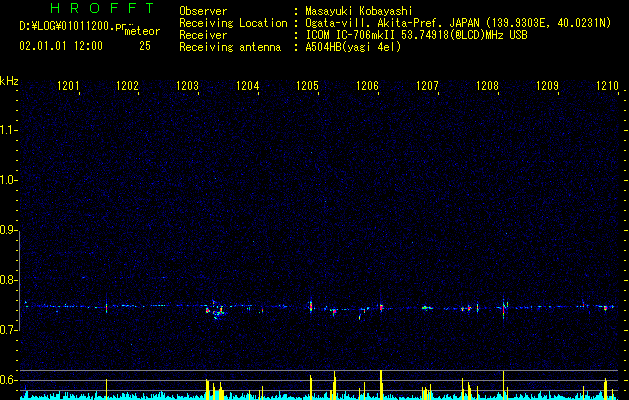629x400 pixels.
Task: Click the kHz axis unit label
Action: point(9,81)
